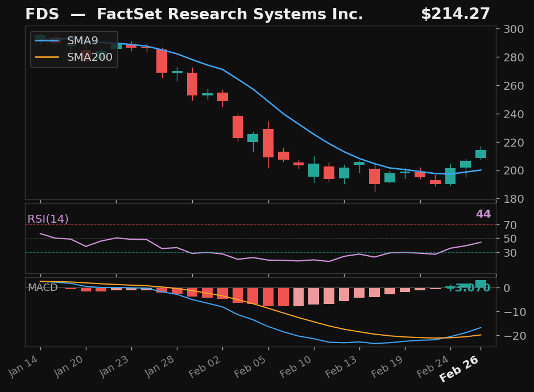Click the RSI(14) panel label
The height and width of the screenshot is (392, 534).
(48, 219)
